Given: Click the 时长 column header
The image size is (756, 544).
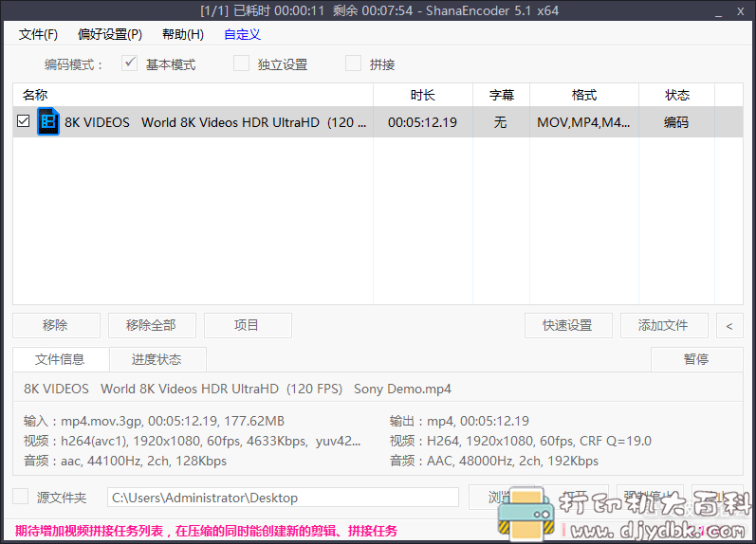Looking at the screenshot, I should (x=423, y=95).
